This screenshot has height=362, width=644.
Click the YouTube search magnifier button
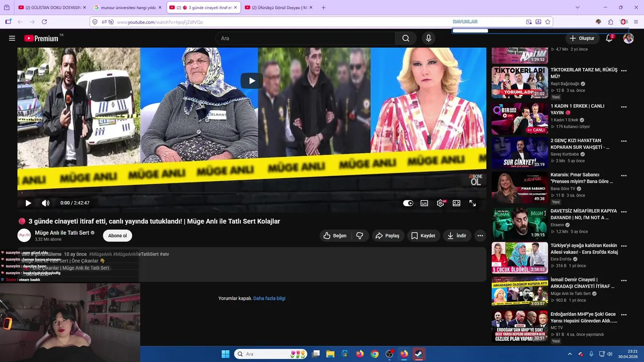(x=406, y=38)
